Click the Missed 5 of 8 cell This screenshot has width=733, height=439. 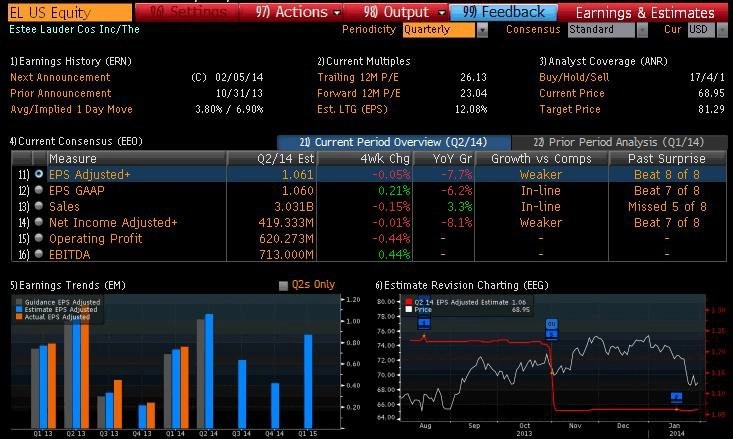[x=667, y=206]
